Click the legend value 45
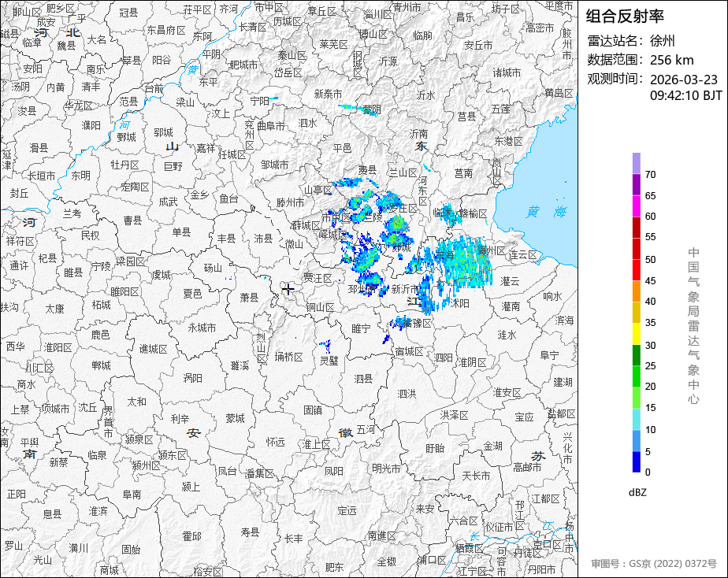728x578 pixels. tap(651, 280)
